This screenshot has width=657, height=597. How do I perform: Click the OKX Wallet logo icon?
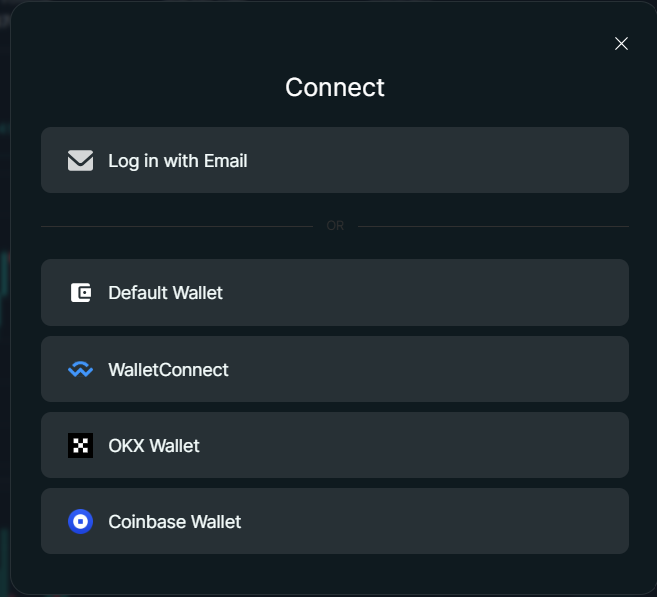80,445
